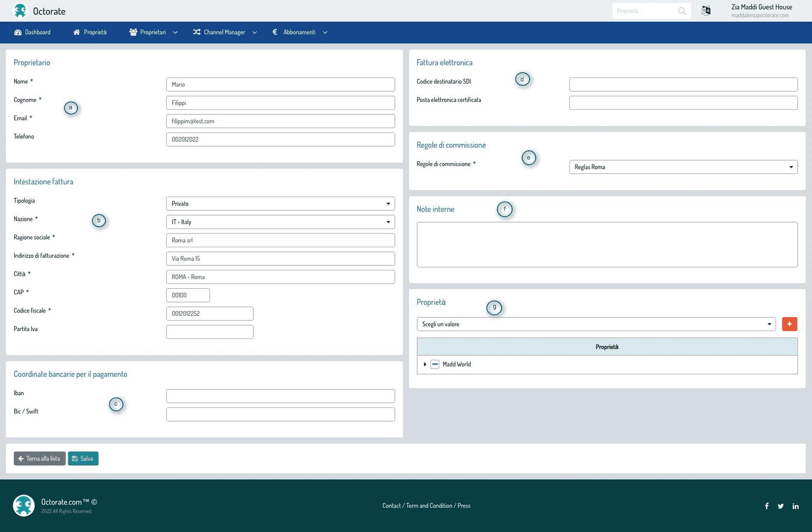
Task: Toggle the checkbox beside Madd World
Action: click(x=435, y=365)
